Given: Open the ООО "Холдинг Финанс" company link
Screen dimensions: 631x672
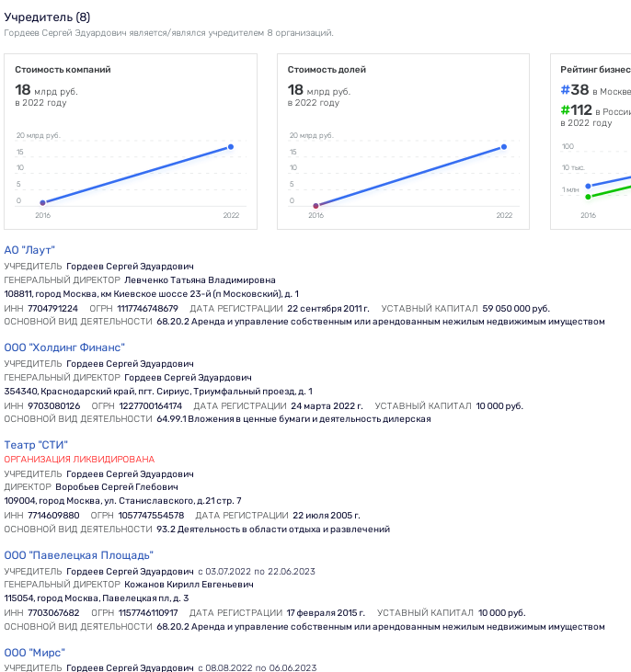Looking at the screenshot, I should click(x=64, y=347).
